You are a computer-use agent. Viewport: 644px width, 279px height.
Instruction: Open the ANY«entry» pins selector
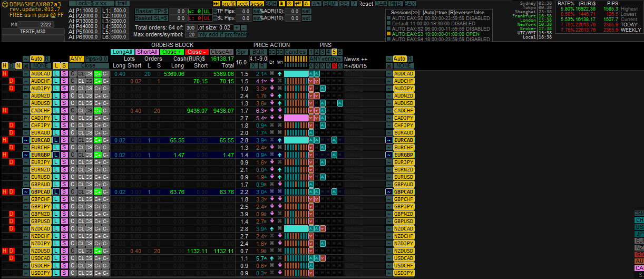326,59
